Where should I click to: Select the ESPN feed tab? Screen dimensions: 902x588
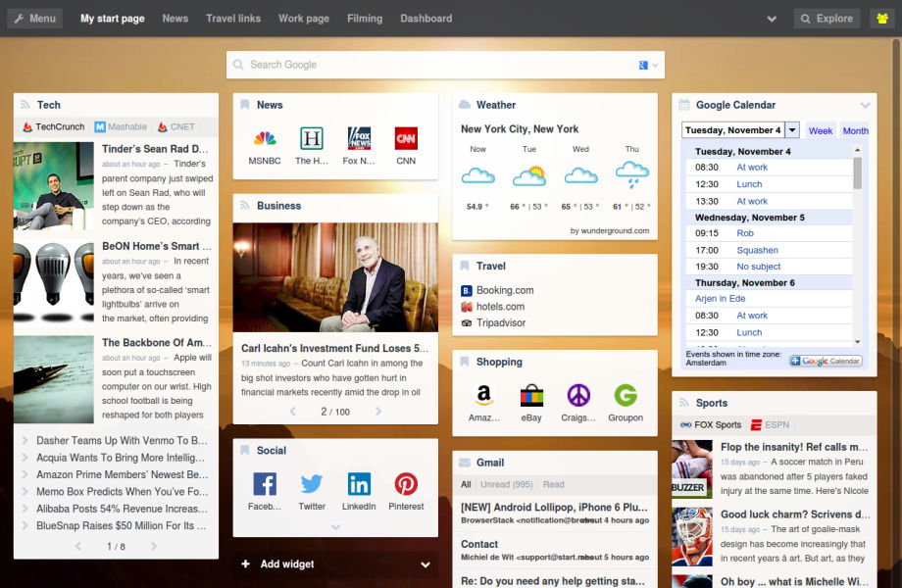tap(771, 424)
